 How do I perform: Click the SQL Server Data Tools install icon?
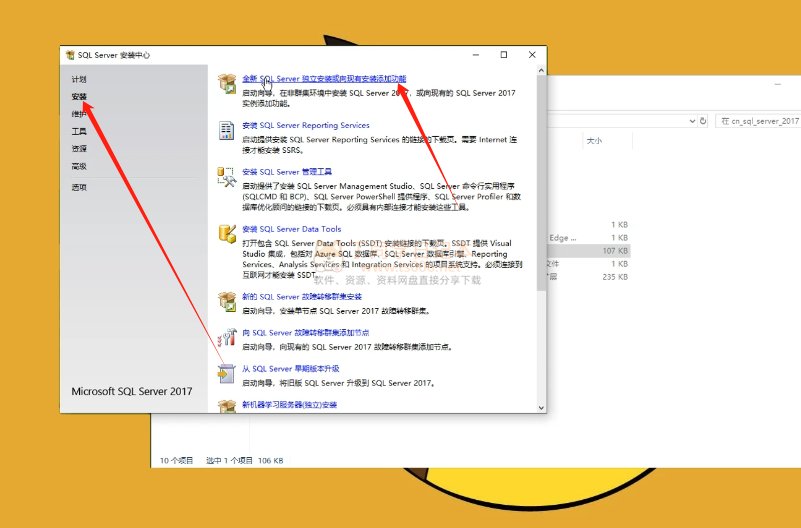click(227, 235)
